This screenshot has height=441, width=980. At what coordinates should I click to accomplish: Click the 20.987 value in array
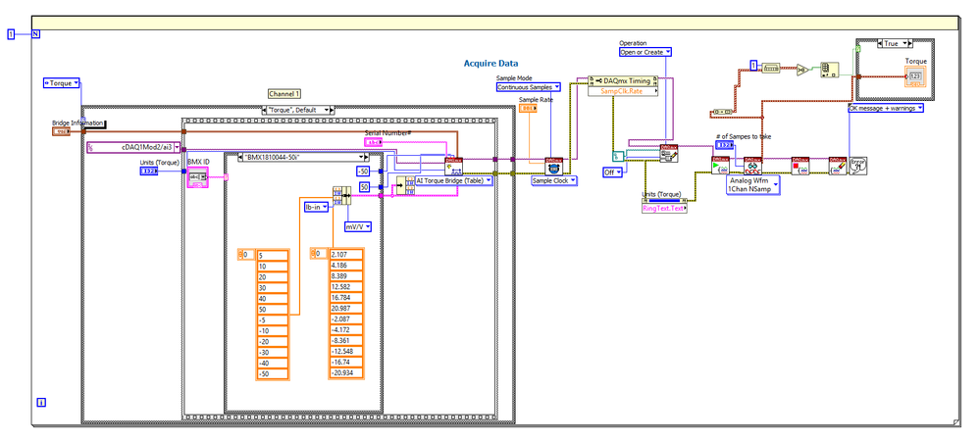point(345,309)
